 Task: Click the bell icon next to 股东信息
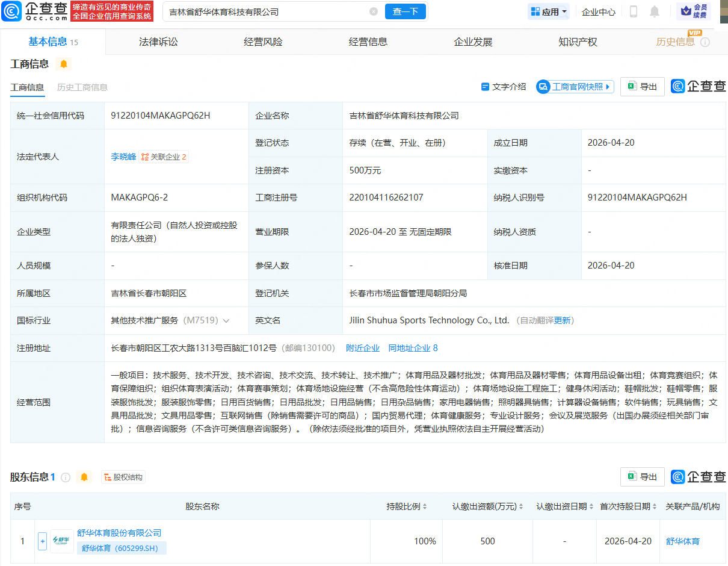84,477
